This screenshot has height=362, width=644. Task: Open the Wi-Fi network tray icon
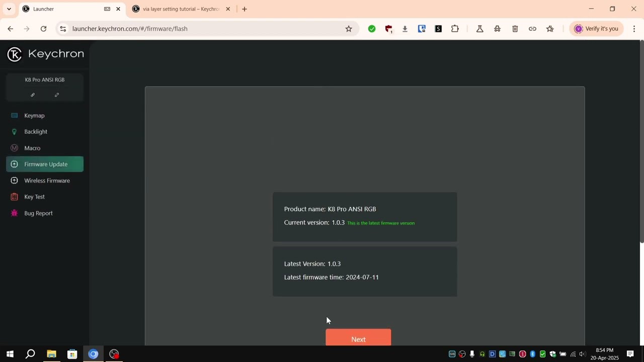coord(573,354)
